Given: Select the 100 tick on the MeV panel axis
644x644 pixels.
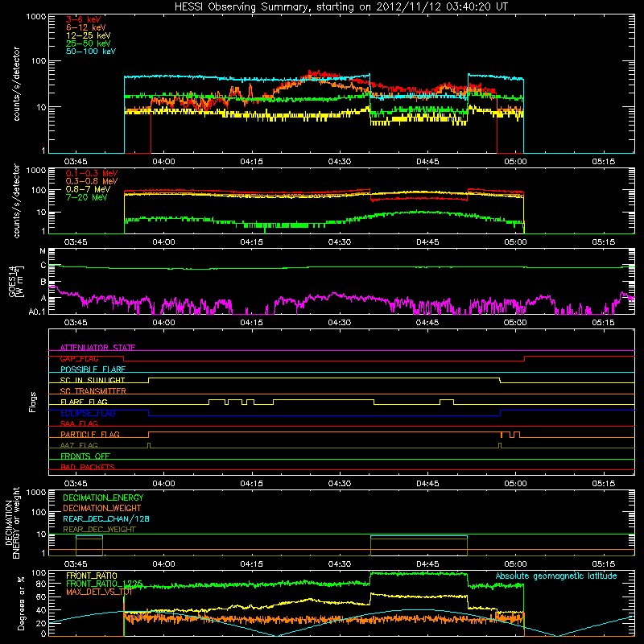Looking at the screenshot, I should 39,190.
